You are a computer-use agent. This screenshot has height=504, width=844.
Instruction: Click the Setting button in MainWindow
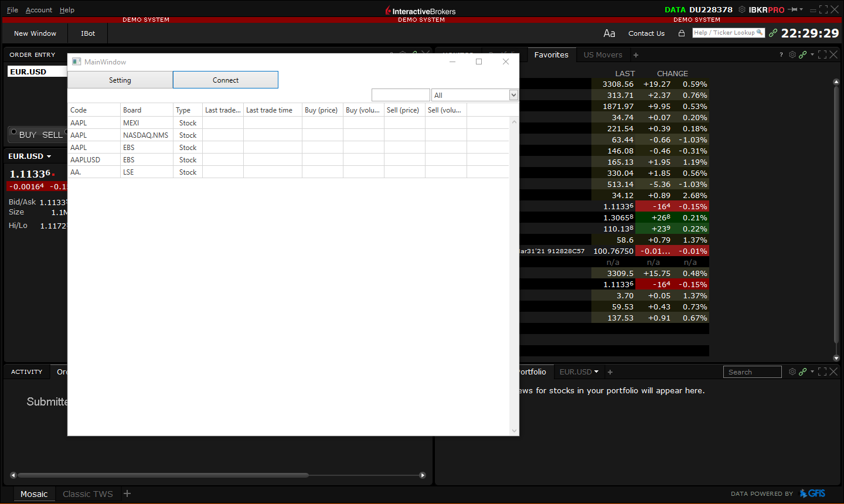point(120,80)
